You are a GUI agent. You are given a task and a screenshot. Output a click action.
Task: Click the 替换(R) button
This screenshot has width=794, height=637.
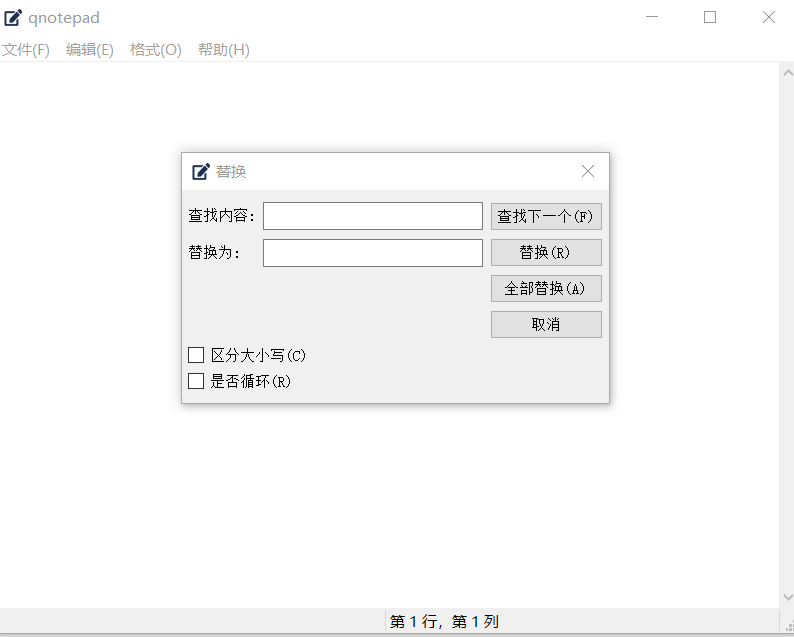pyautogui.click(x=546, y=252)
